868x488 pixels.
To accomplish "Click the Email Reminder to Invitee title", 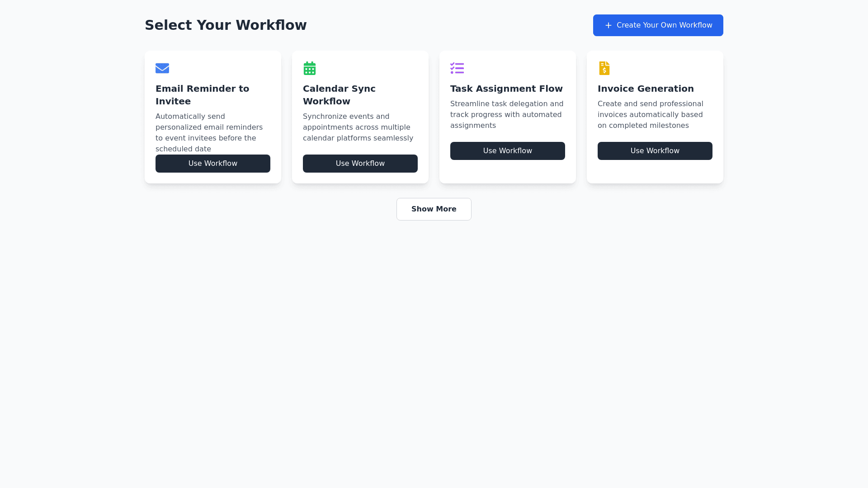I will click(x=202, y=95).
